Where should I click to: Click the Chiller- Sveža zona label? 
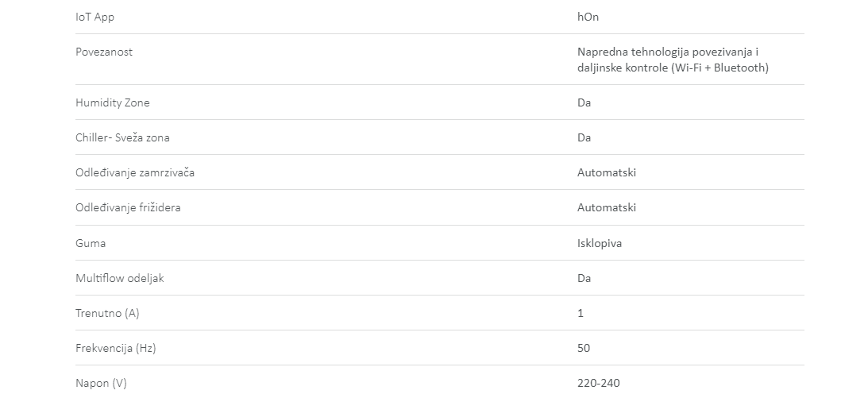pos(122,137)
